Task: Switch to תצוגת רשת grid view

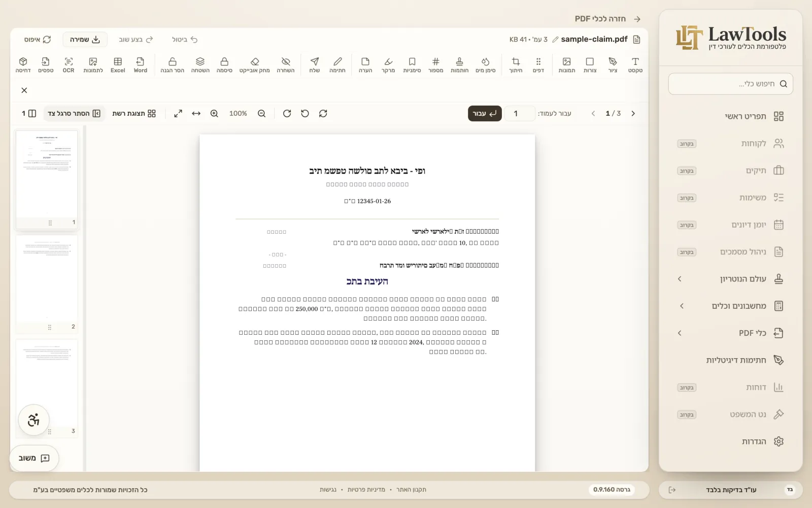Action: pyautogui.click(x=134, y=113)
